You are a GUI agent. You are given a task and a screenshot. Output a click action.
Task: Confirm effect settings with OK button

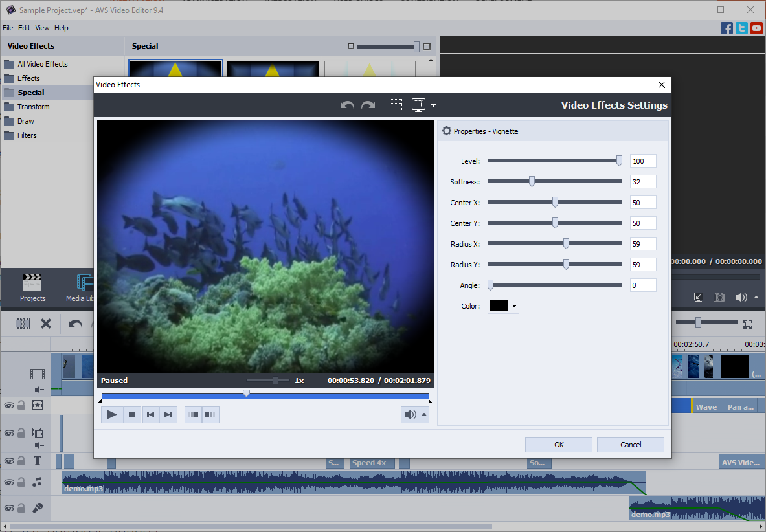click(x=558, y=444)
